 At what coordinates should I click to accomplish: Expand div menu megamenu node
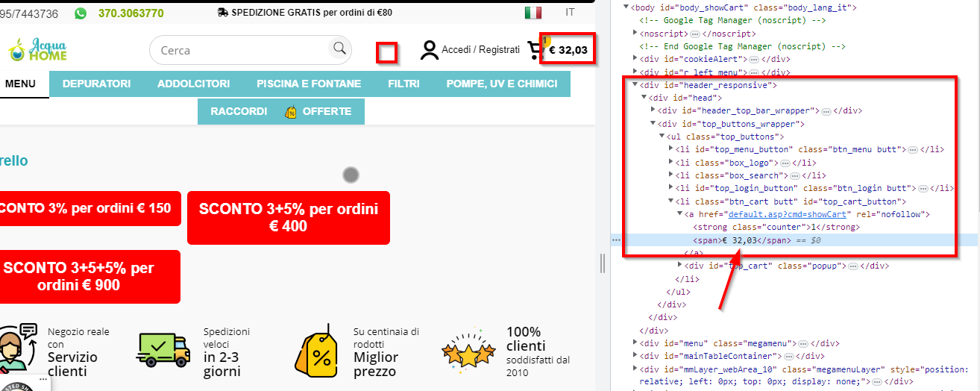(635, 343)
